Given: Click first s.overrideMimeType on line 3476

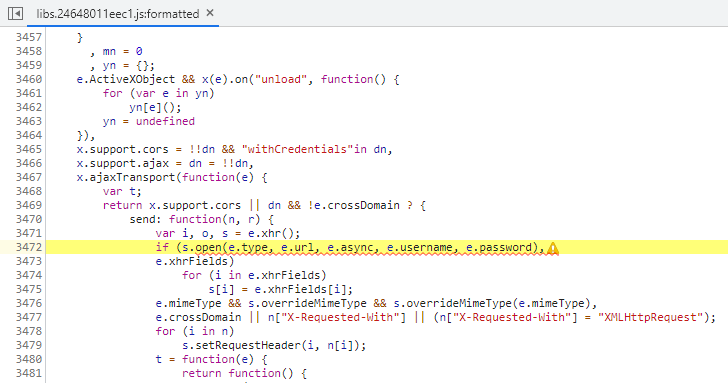Looking at the screenshot, I should [x=308, y=303].
